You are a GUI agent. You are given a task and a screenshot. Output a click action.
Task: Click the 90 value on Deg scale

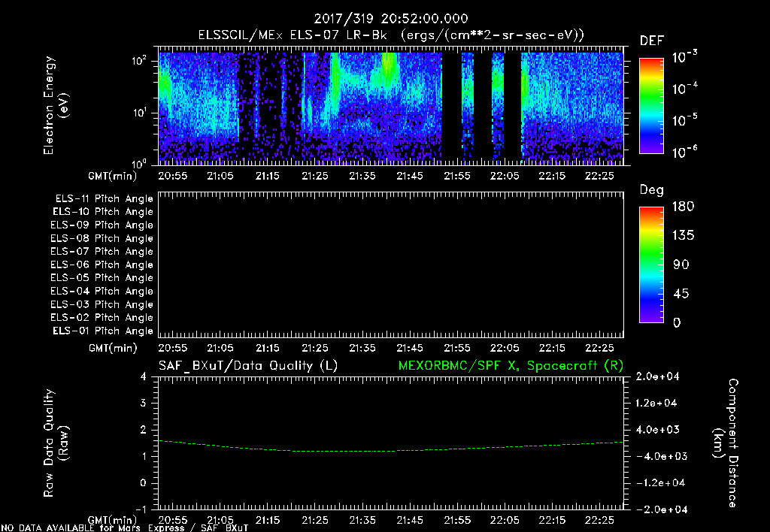coord(681,265)
